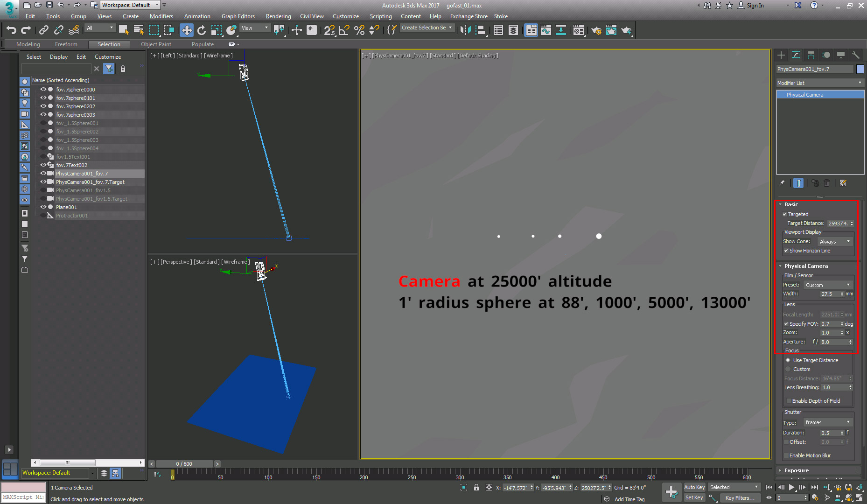Click the PhysCamera001_fov.7 object color swatch

pyautogui.click(x=860, y=69)
